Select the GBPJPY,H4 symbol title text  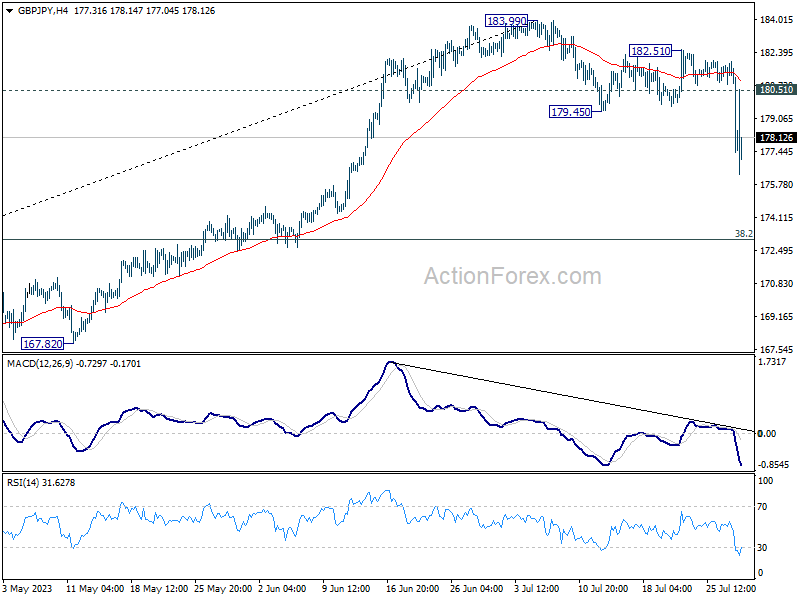click(x=43, y=11)
